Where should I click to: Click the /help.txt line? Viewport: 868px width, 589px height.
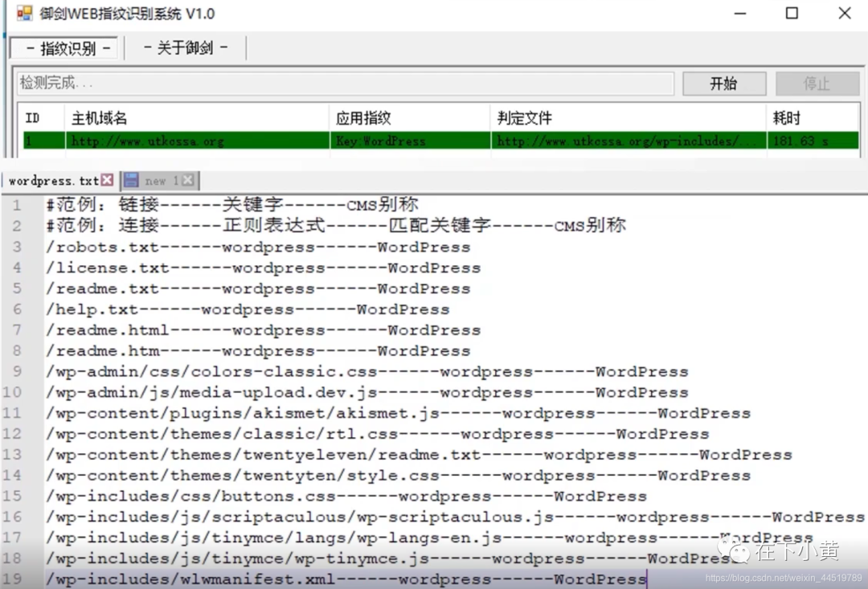click(x=248, y=309)
